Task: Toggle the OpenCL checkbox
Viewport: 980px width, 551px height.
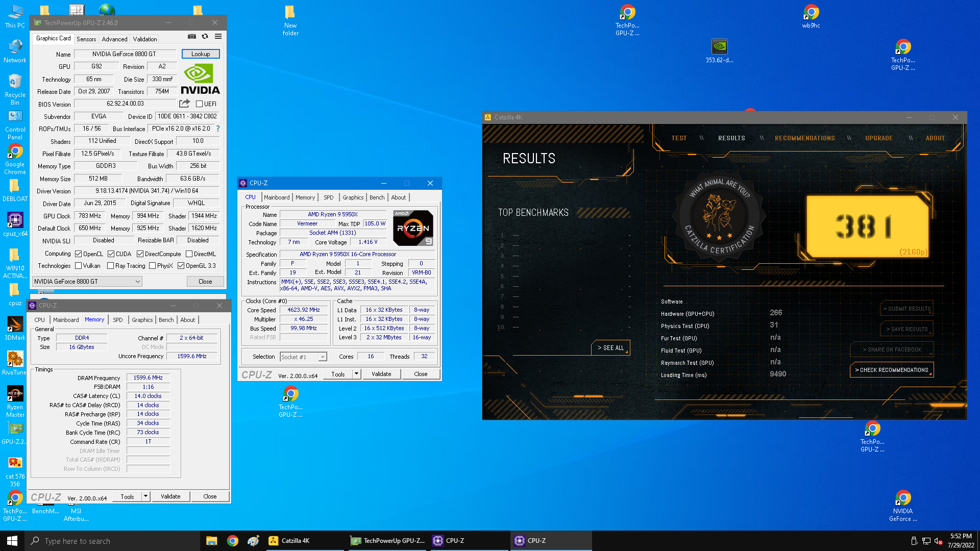Action: click(78, 254)
